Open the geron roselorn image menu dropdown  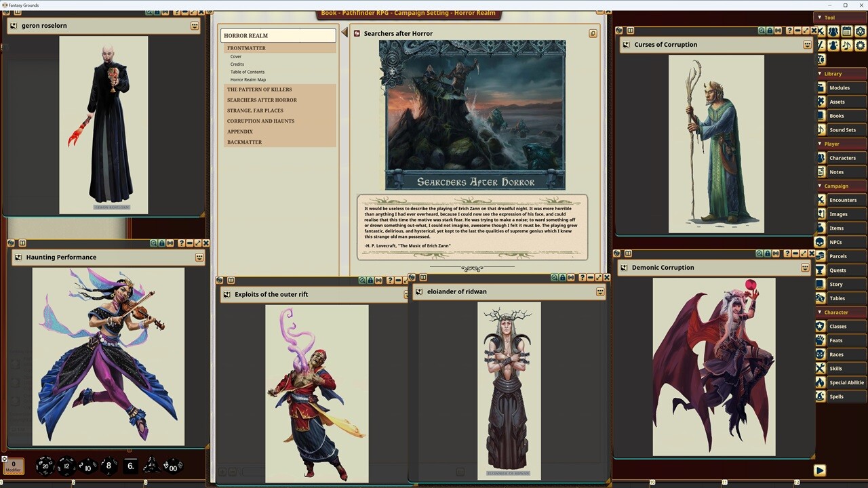[x=195, y=26]
